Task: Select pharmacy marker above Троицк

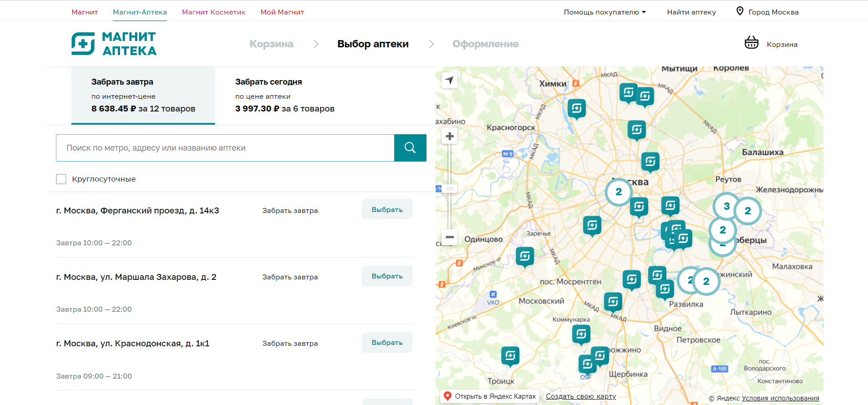Action: 510,356
